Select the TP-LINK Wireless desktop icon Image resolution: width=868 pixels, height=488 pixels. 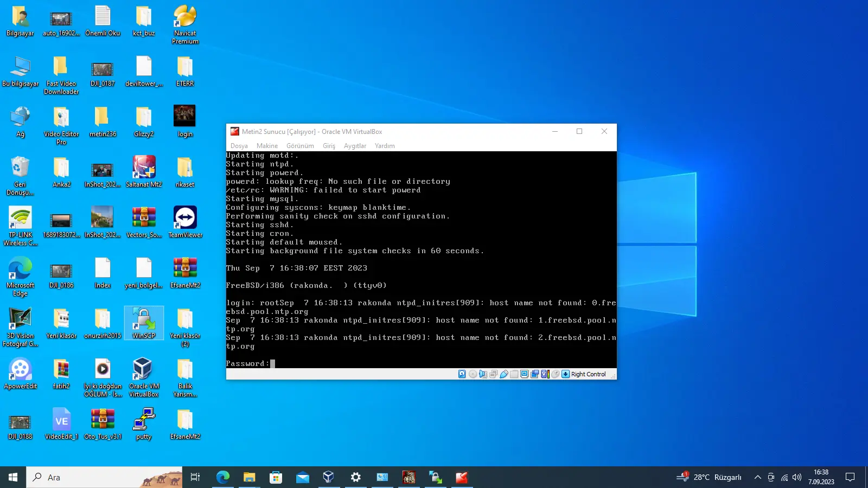tap(20, 226)
